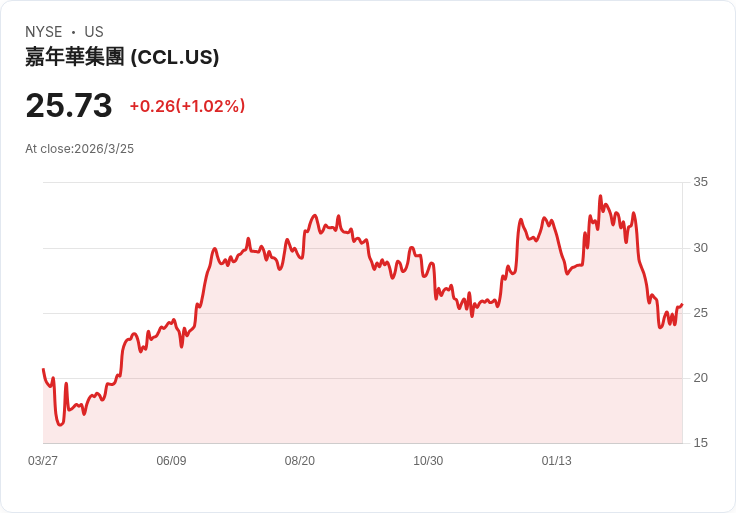Click the 01/13 date on x-axis
This screenshot has height=513, width=736.
[x=557, y=461]
